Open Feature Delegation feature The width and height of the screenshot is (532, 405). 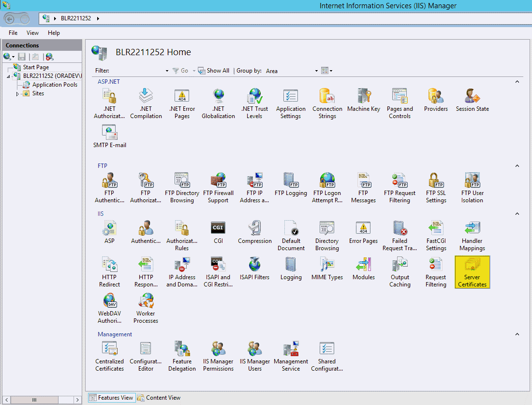click(182, 356)
